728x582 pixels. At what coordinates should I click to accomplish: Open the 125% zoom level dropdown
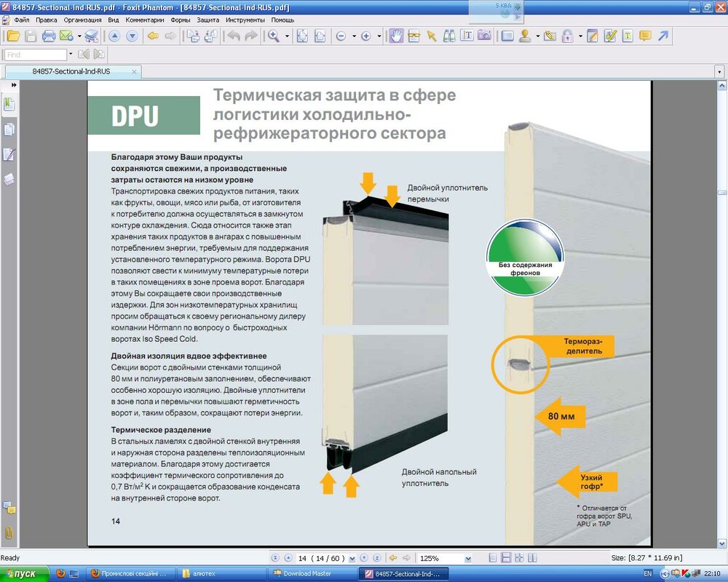[468, 558]
